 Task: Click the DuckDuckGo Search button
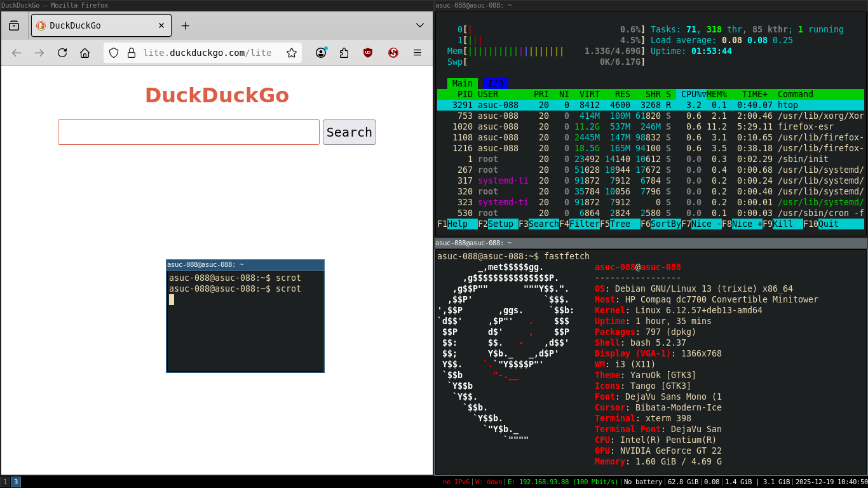349,132
